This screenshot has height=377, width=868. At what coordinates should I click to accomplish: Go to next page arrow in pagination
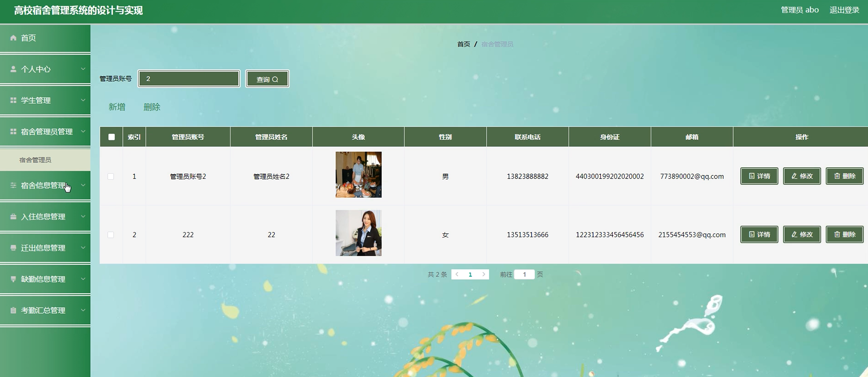(x=483, y=274)
